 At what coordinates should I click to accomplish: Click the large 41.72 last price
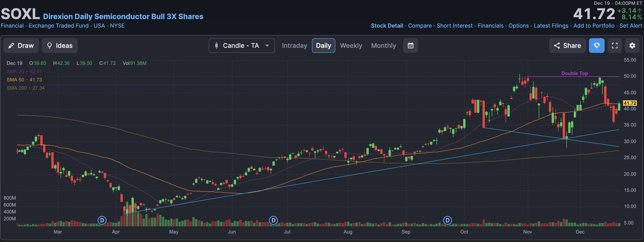point(594,14)
